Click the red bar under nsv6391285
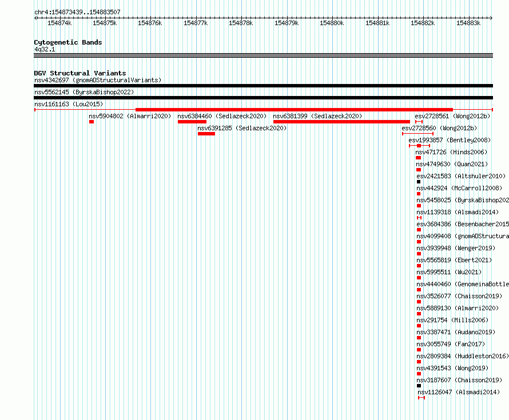The height and width of the screenshot is (420, 509). point(206,134)
